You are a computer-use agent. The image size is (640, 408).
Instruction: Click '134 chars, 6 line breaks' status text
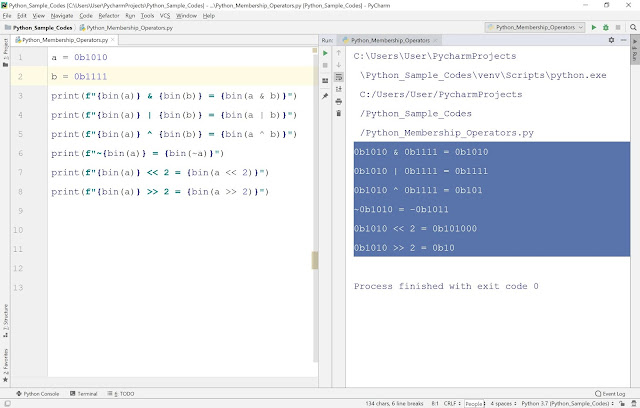click(x=394, y=404)
